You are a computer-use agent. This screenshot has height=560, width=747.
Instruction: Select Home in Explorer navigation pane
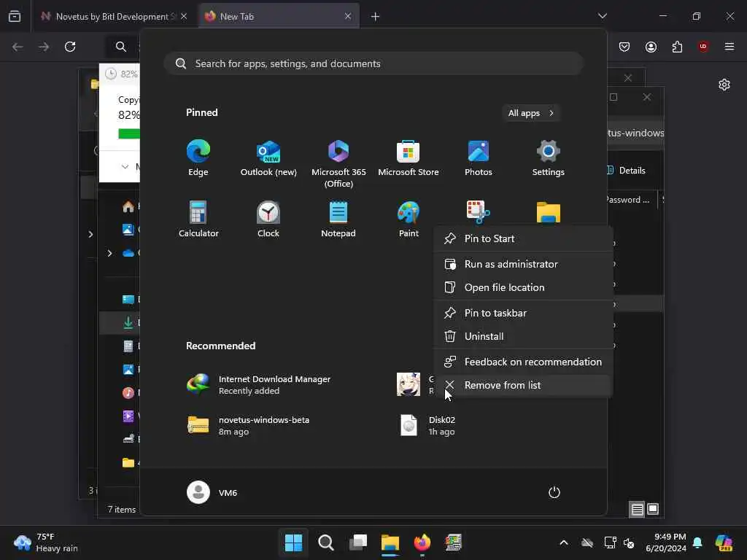128,206
